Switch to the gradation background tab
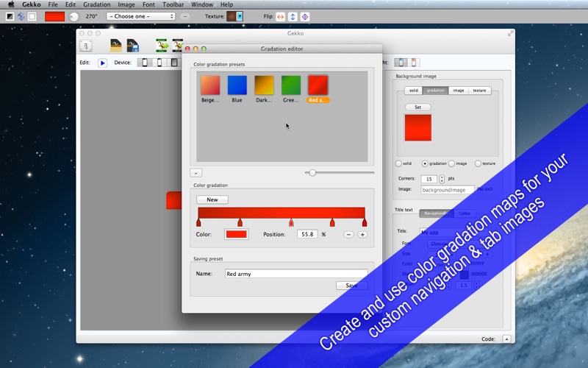Screen dimensions: 588x368 (x=435, y=91)
